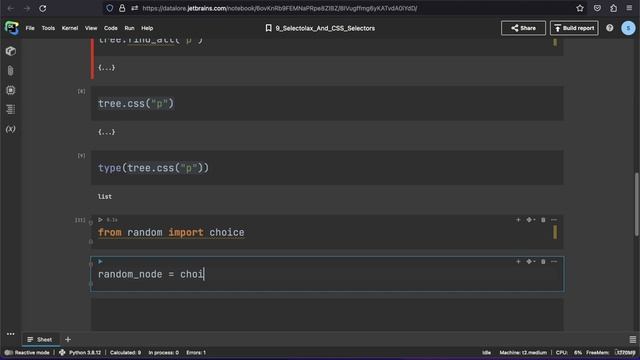Open the View menu
Screen dimensions: 640x360
pos(91,28)
